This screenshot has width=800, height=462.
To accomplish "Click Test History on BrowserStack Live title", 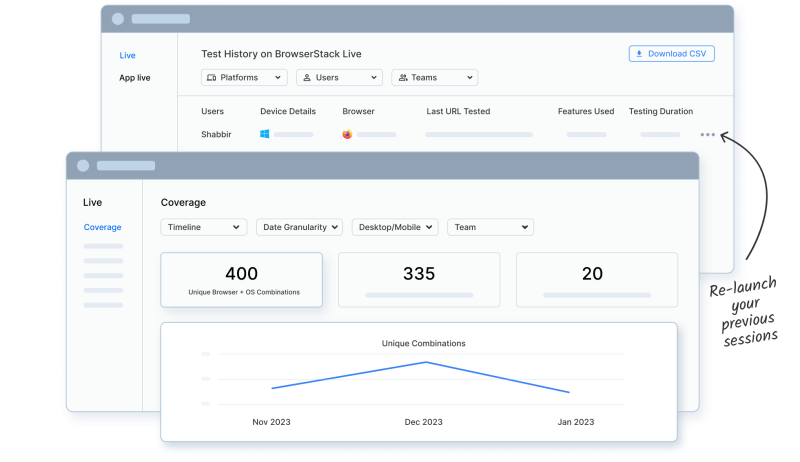I will [x=281, y=54].
